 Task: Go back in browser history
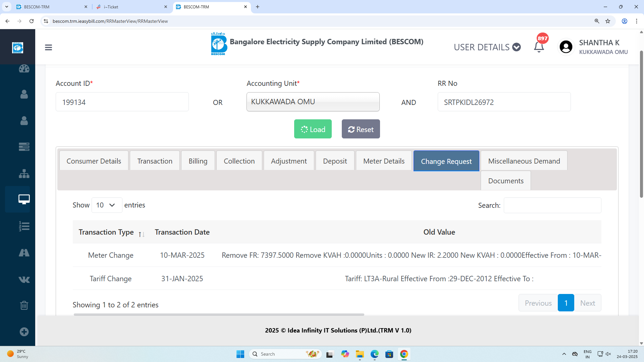pos(7,21)
